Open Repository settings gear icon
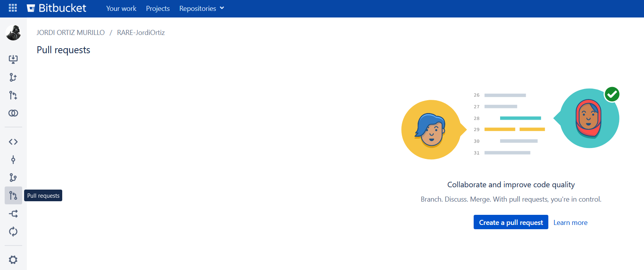644x270 pixels. pos(13,260)
